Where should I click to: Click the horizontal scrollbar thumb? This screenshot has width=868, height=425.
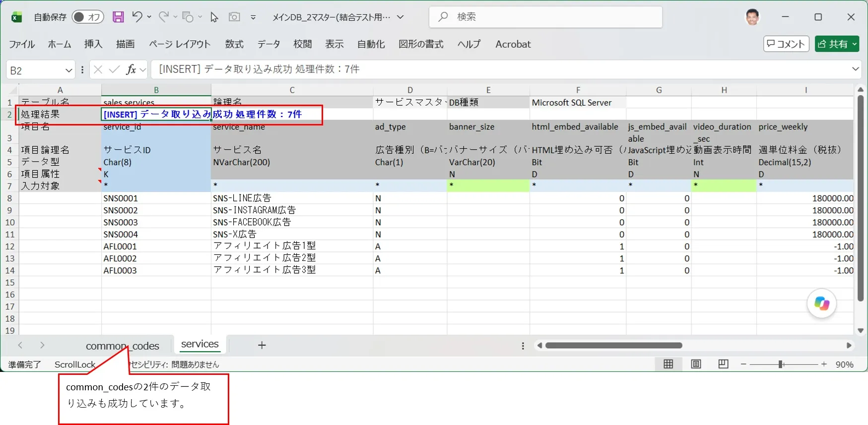click(614, 345)
